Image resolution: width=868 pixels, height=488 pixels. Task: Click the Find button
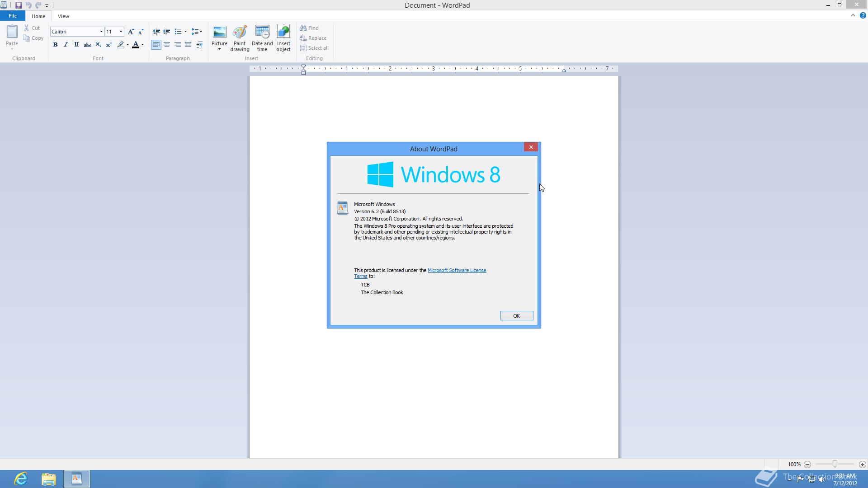(x=310, y=28)
